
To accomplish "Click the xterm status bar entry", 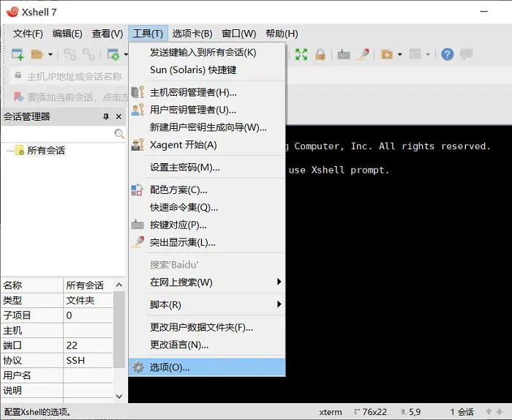I will [331, 412].
